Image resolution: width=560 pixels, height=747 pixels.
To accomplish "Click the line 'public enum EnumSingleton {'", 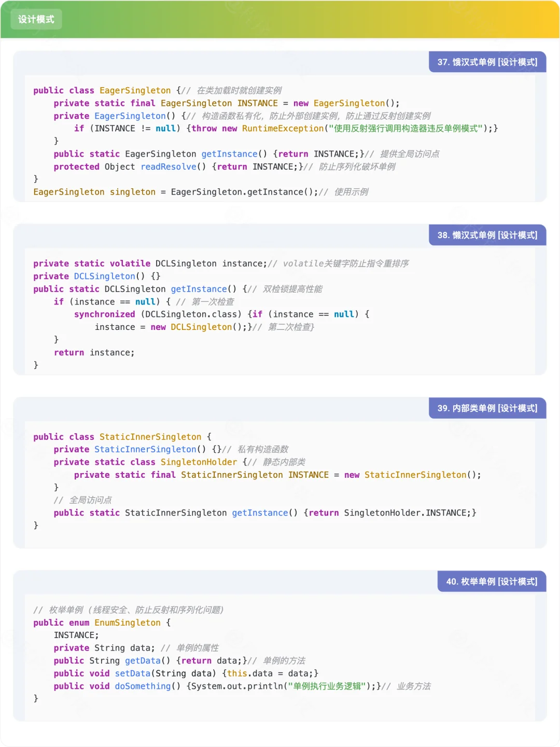I will pyautogui.click(x=102, y=622).
